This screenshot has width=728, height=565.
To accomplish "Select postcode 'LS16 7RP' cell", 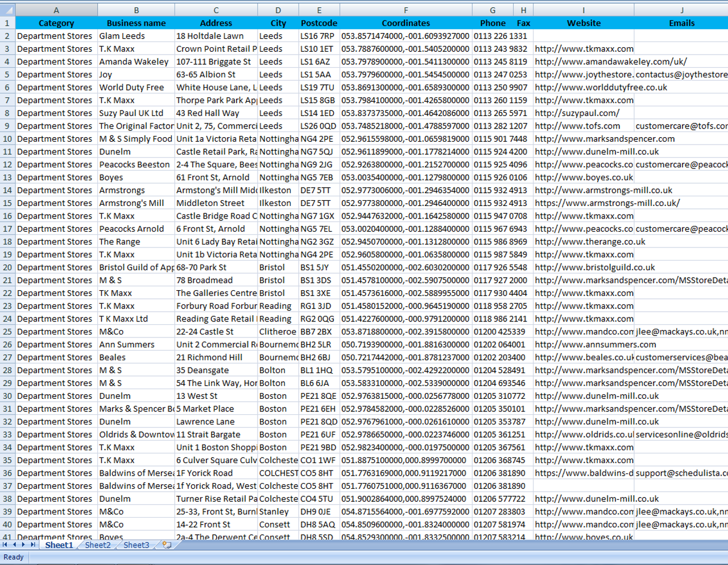I will (319, 36).
